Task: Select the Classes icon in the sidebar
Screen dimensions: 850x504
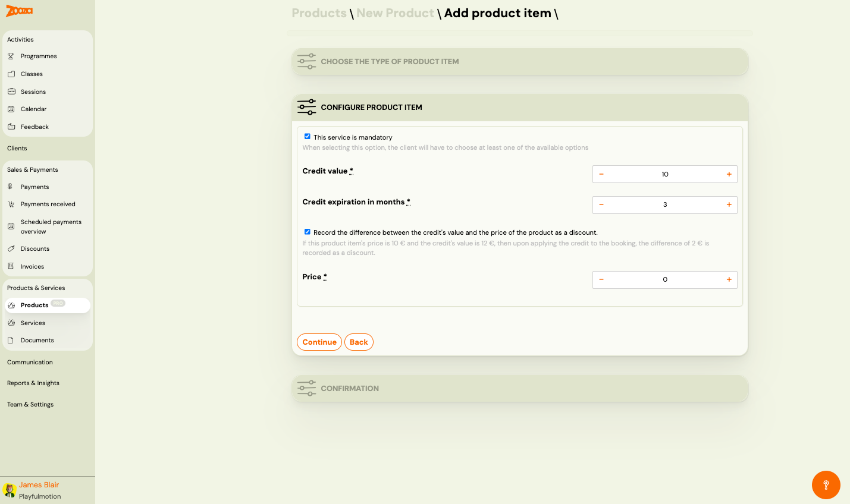Action: (x=12, y=74)
